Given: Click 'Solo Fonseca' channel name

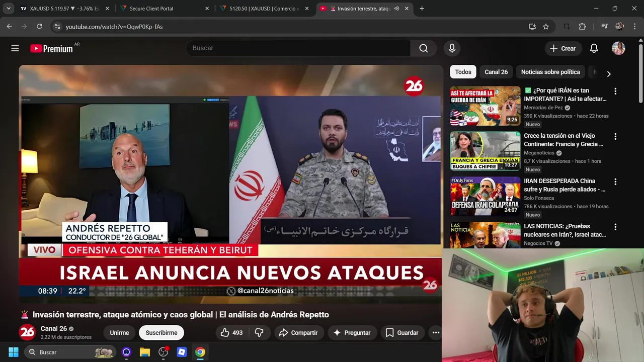Looking at the screenshot, I should coord(539,198).
